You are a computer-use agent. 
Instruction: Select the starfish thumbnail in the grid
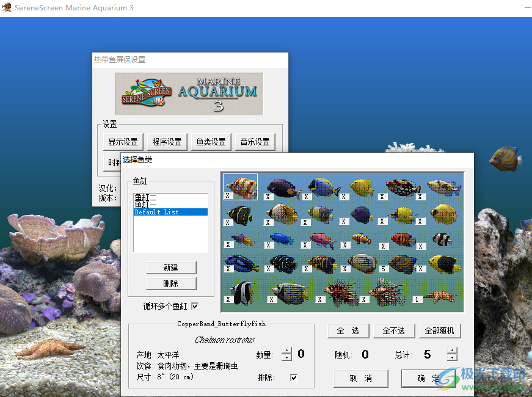(440, 297)
